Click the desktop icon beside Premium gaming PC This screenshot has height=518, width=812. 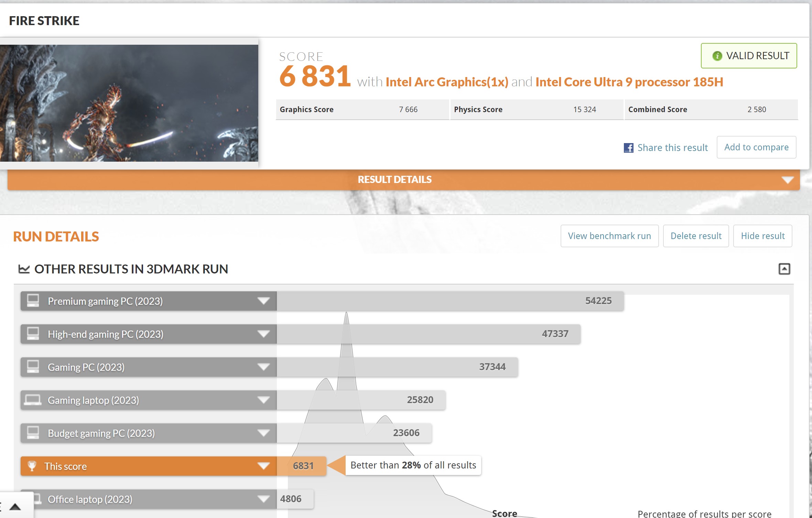[33, 301]
